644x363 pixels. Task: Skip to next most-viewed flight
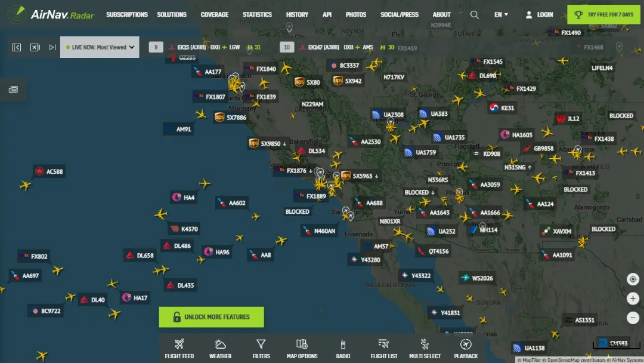[52, 47]
